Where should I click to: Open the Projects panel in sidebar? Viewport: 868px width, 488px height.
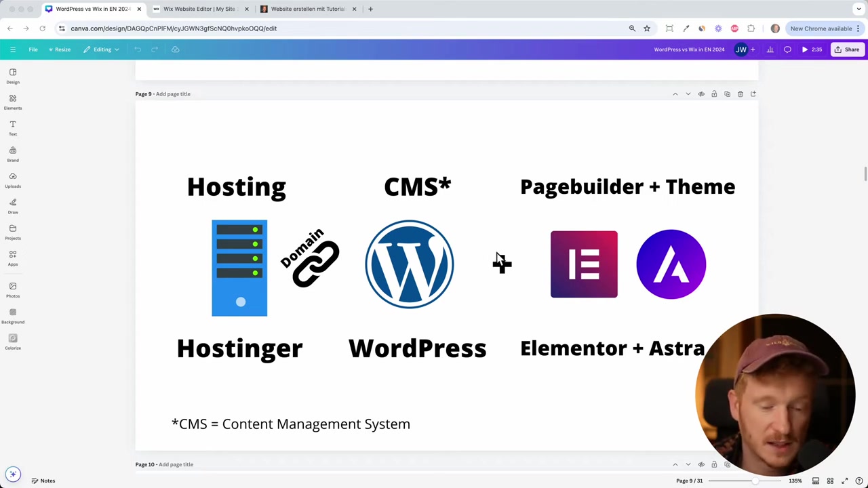click(x=13, y=232)
